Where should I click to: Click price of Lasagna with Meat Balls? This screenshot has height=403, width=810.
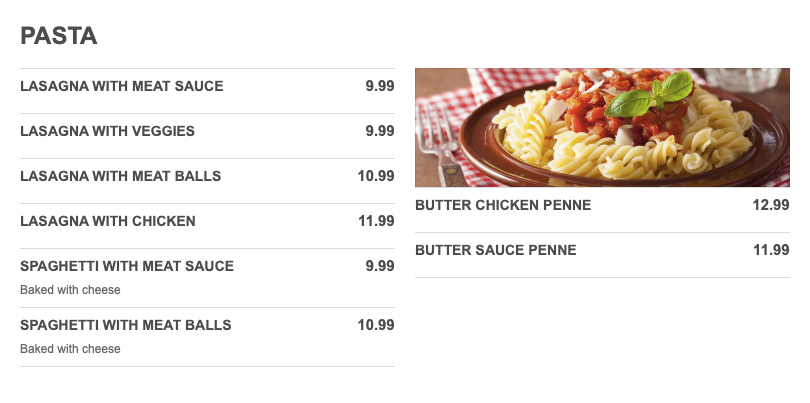tap(376, 176)
